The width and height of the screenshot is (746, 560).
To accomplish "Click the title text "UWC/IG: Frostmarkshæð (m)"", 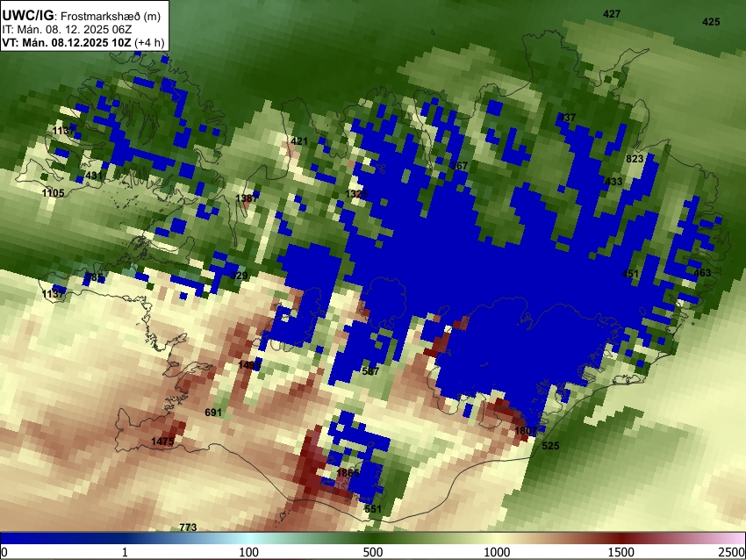I will [82, 16].
